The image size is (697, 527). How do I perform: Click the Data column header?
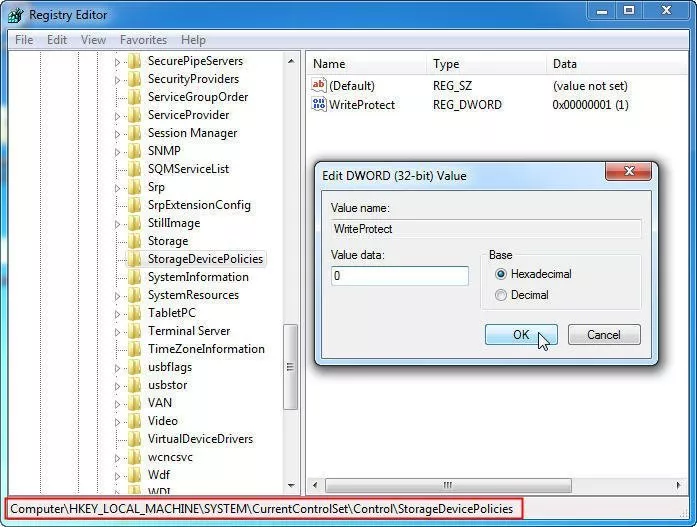pos(617,64)
